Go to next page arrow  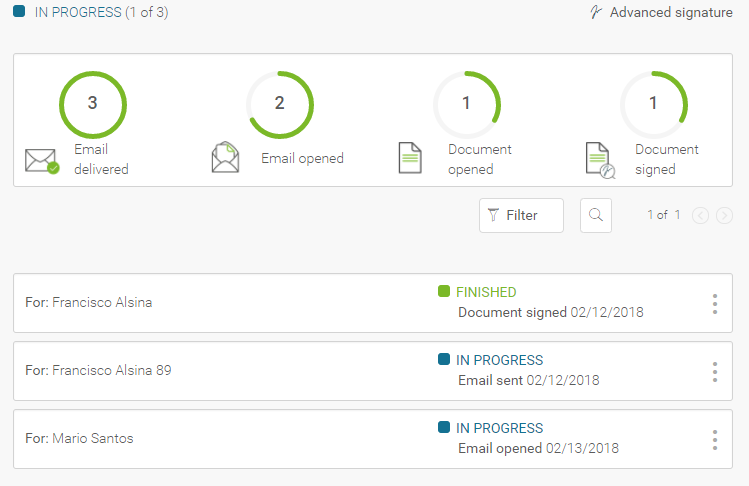pyautogui.click(x=724, y=216)
